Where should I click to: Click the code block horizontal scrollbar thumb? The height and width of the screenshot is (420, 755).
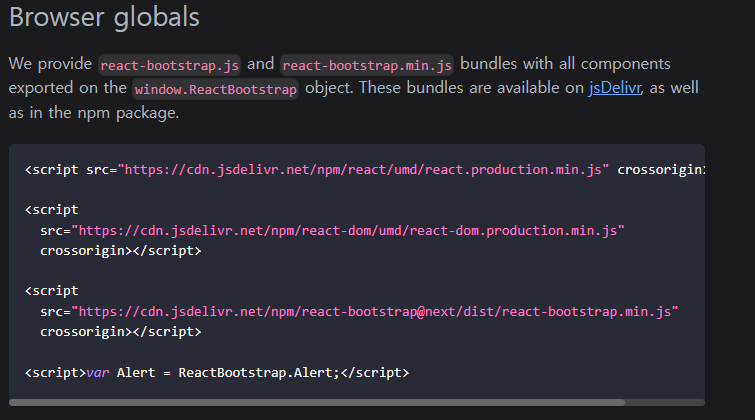tap(317, 402)
